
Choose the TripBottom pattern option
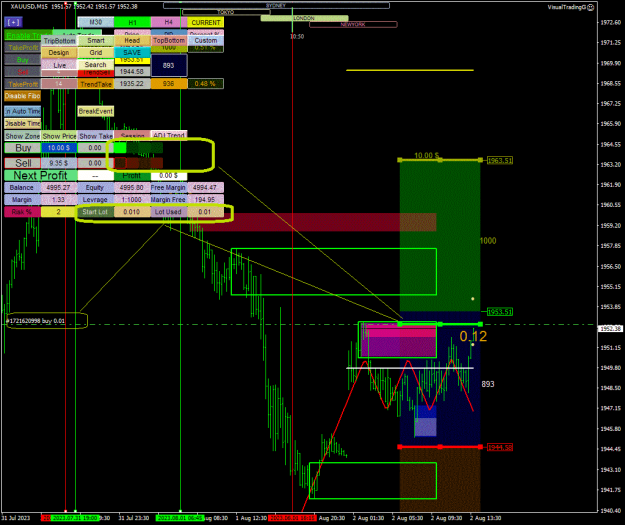(x=59, y=41)
